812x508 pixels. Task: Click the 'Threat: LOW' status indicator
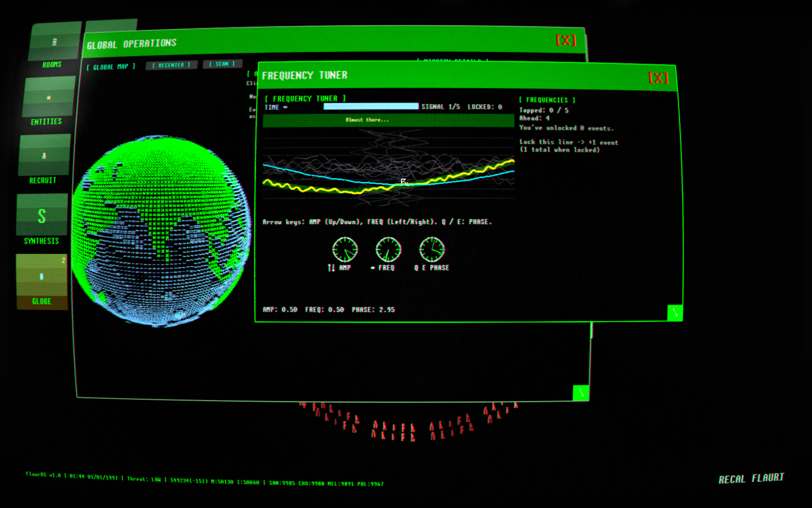pyautogui.click(x=144, y=479)
